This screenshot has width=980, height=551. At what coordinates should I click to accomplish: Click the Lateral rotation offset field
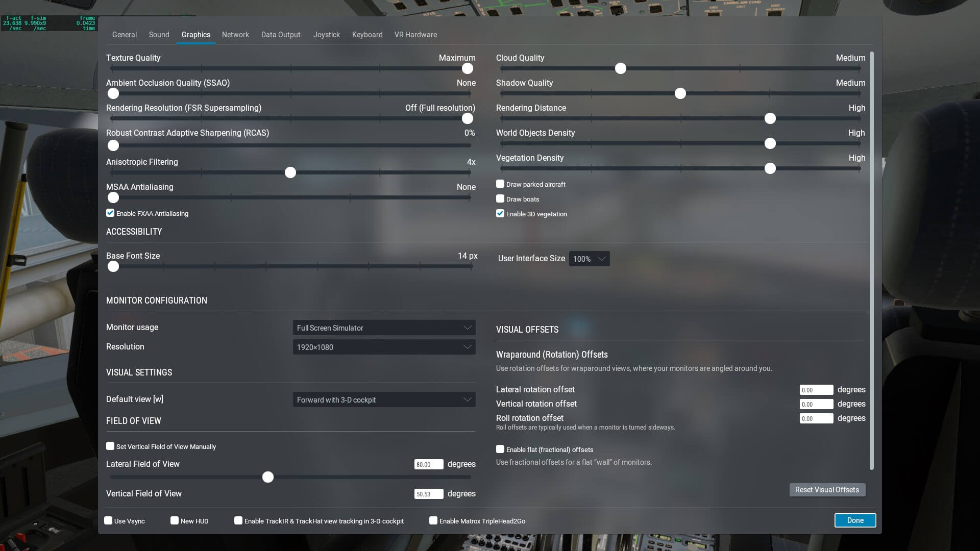[816, 390]
